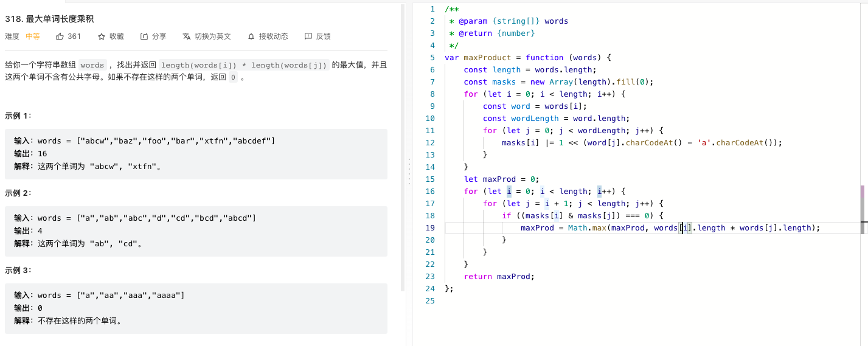The height and width of the screenshot is (346, 868).
Task: Click line number 19 in the gutter
Action: pos(430,227)
